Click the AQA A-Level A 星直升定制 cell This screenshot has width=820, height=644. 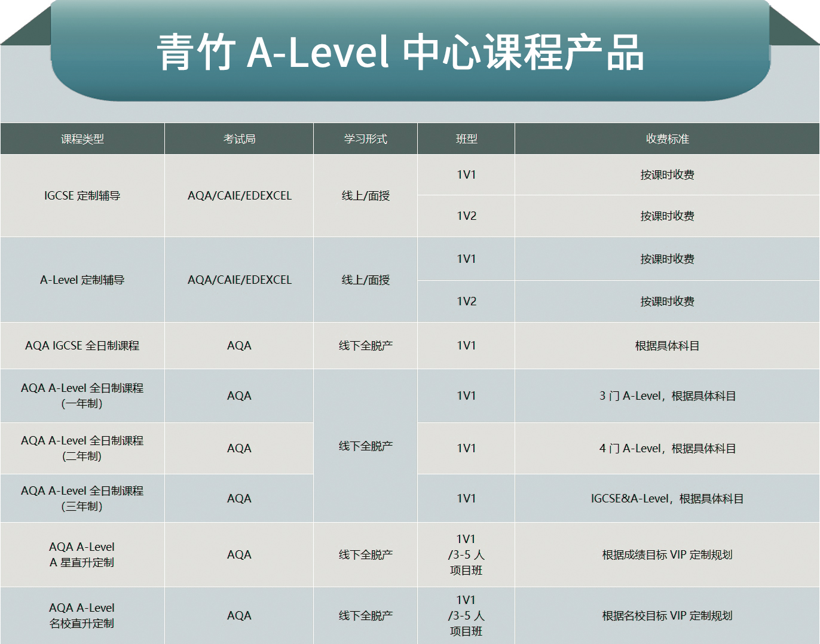tap(82, 554)
